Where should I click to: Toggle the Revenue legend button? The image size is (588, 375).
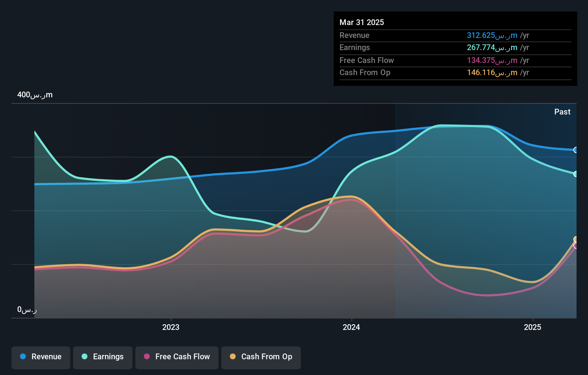[41, 357]
